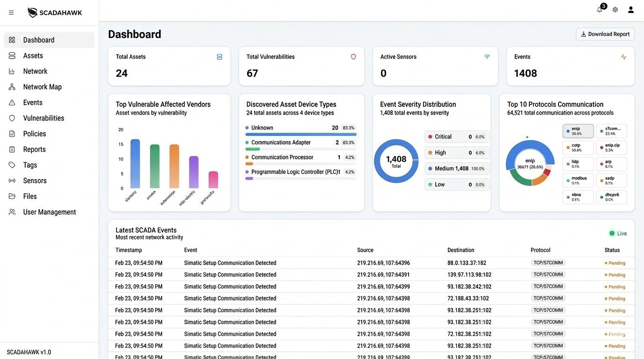Click the user profile icon
Viewport: 644px width, 359px height.
pos(631,10)
